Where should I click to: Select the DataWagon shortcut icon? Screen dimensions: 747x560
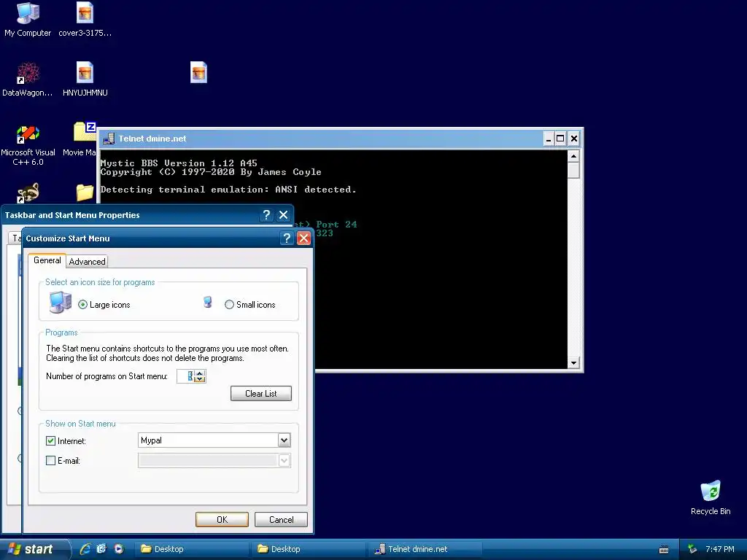(x=28, y=79)
